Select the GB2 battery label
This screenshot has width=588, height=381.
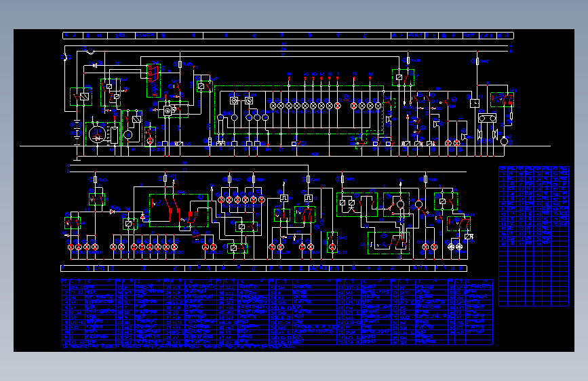73,134
